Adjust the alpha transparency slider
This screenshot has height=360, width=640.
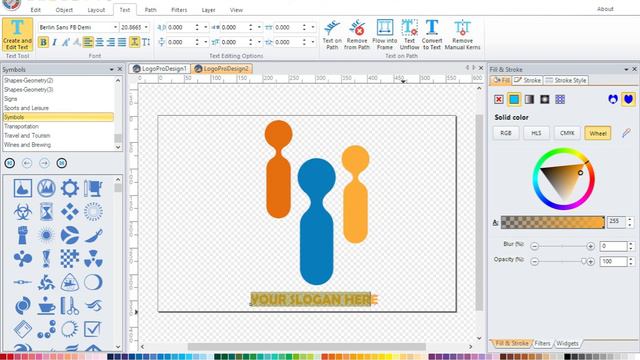click(552, 222)
